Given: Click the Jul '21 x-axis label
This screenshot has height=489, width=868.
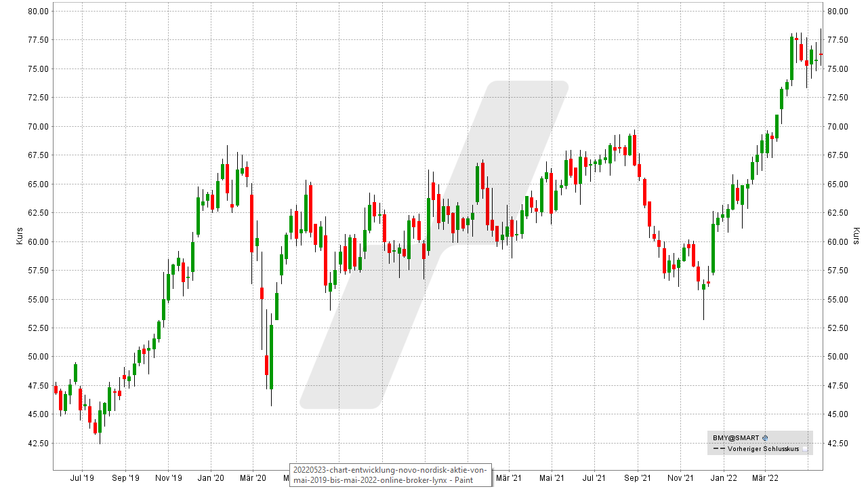Looking at the screenshot, I should coord(594,478).
